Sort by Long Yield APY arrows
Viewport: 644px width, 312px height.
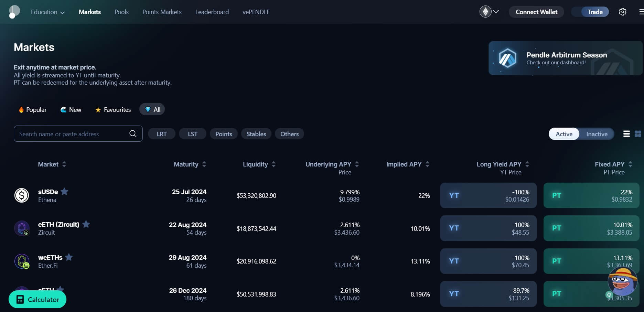527,164
